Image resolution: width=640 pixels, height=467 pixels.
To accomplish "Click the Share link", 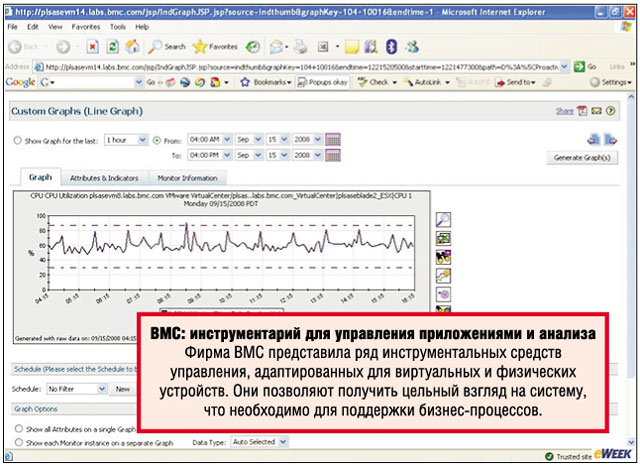I will coord(564,111).
